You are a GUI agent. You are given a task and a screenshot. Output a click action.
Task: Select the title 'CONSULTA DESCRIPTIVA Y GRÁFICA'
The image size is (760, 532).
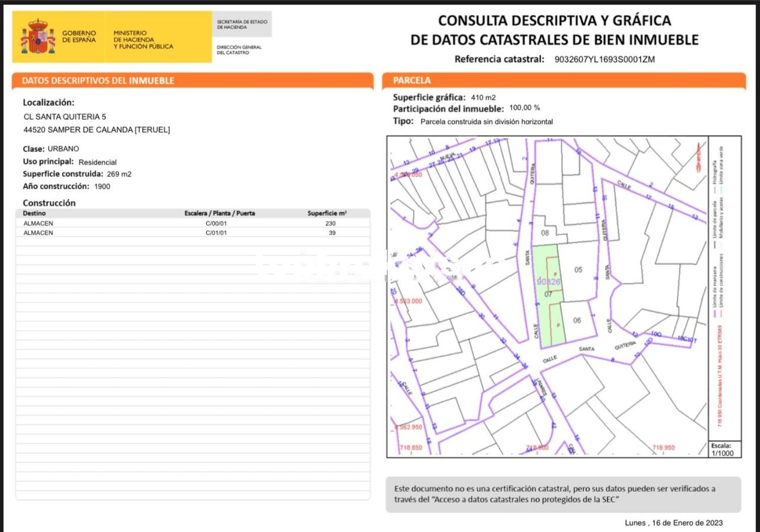point(554,21)
